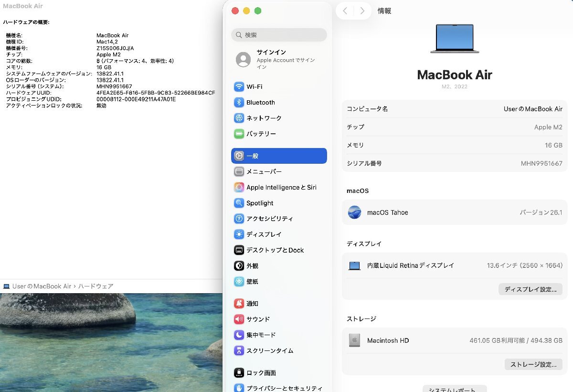Click the バージョン 26.1 text
Screen dimensions: 573x392
541,212
